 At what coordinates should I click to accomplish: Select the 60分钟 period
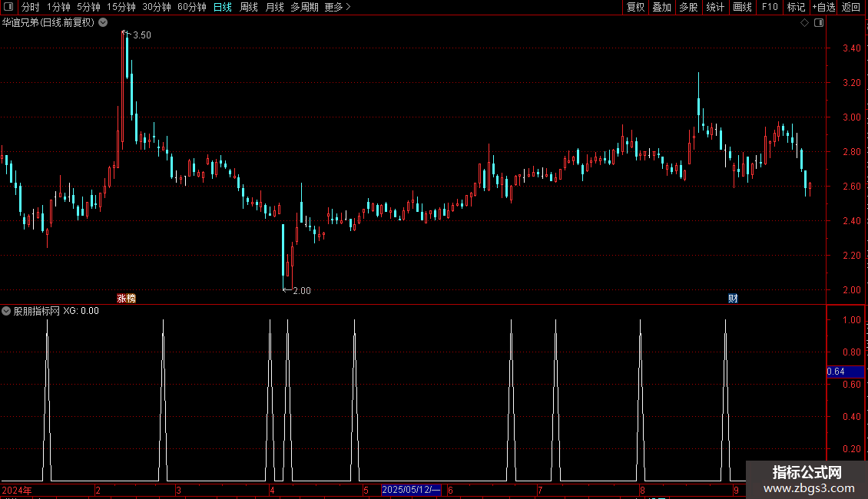191,7
